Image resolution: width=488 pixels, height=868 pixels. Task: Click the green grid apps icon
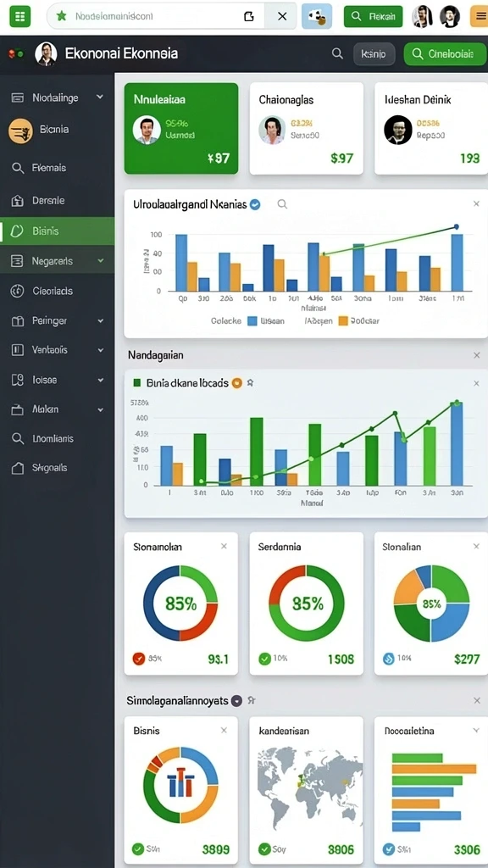20,16
